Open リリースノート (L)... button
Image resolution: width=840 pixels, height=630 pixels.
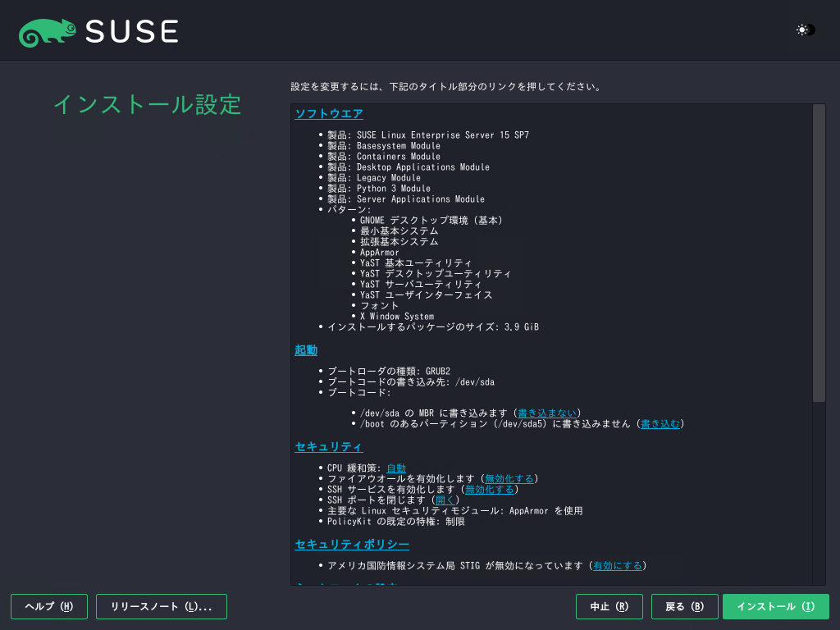[162, 607]
